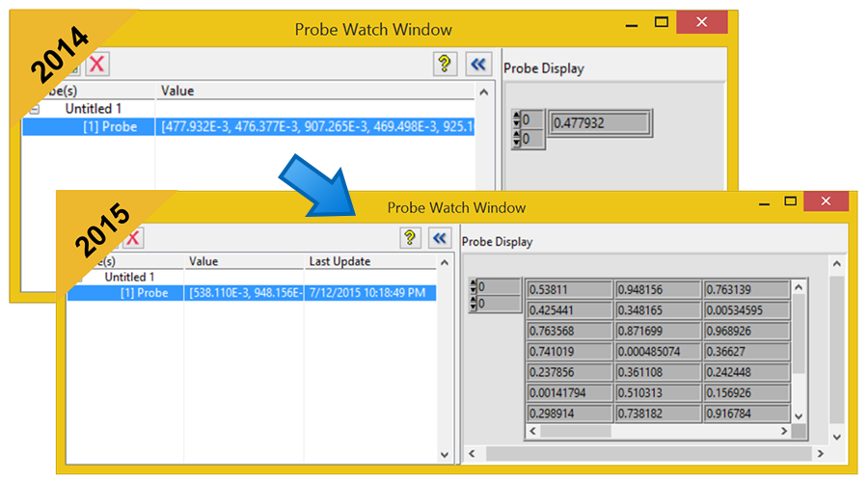The height and width of the screenshot is (482, 868).
Task: Click the red X delete icon in the 2014 window
Action: pos(97,65)
